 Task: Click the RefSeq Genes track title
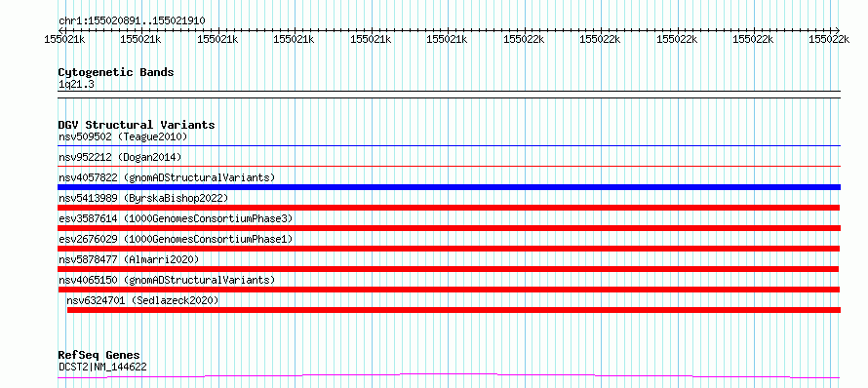coord(99,355)
